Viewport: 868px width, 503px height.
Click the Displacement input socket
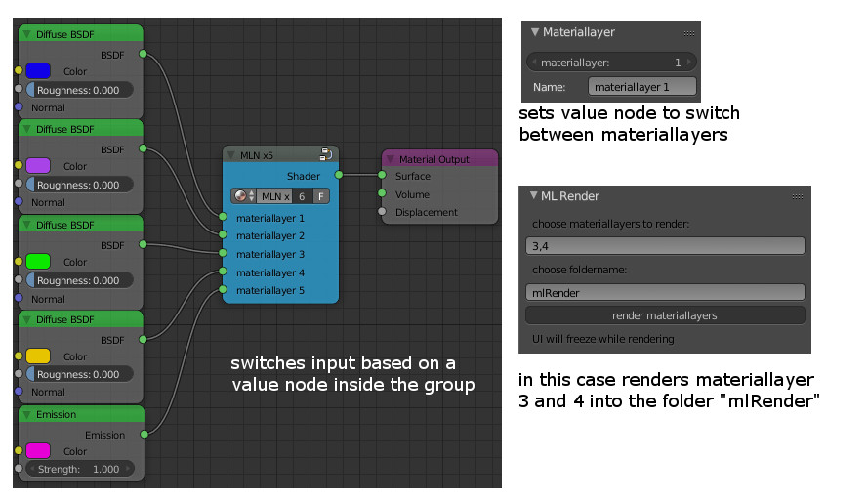point(382,212)
